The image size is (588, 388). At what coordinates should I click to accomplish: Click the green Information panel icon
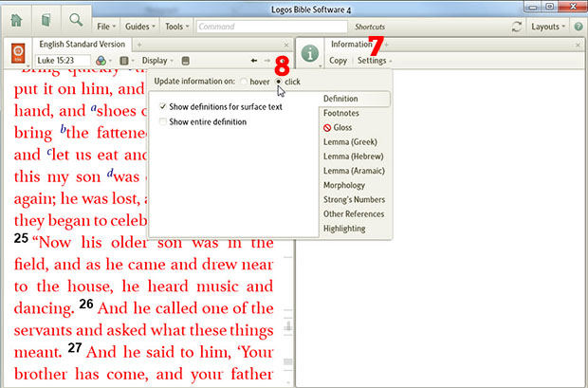pos(310,53)
